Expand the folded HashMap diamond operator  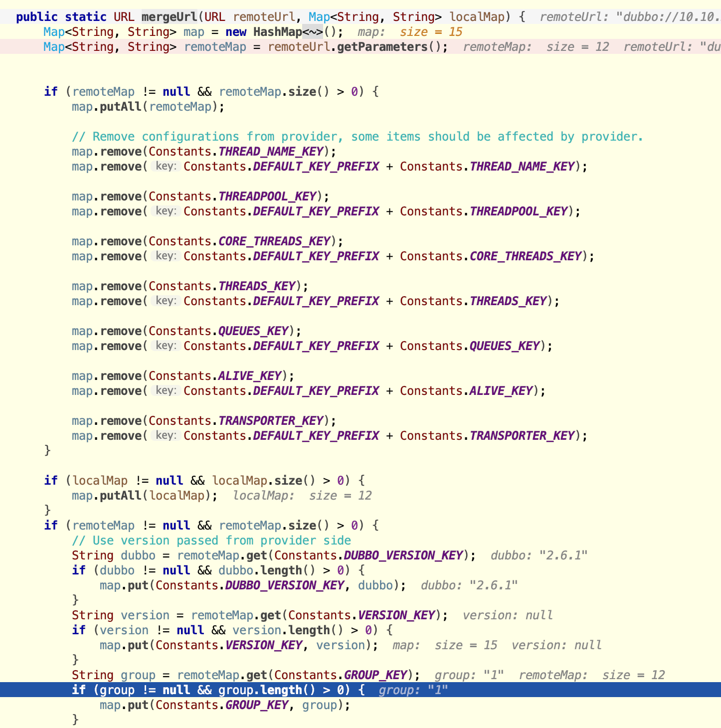(x=313, y=32)
